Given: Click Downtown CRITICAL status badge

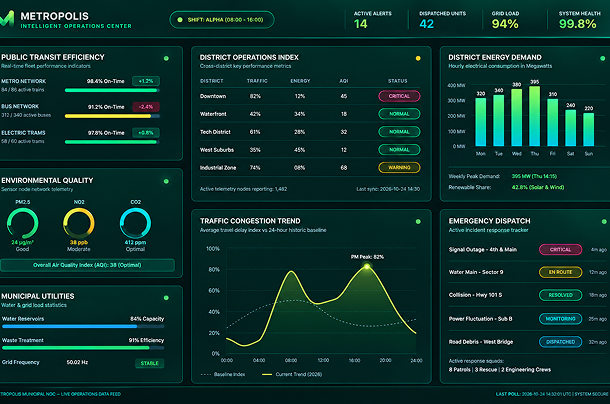Looking at the screenshot, I should point(399,96).
